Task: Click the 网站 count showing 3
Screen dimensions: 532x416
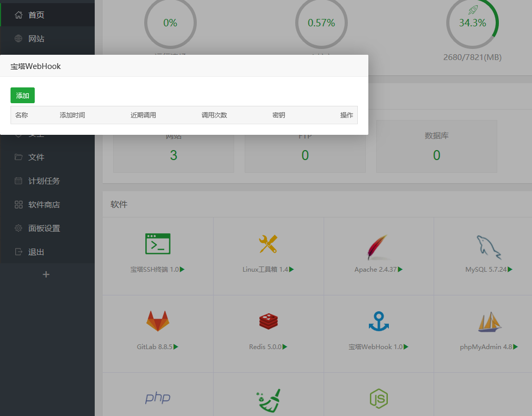Action: coord(173,155)
